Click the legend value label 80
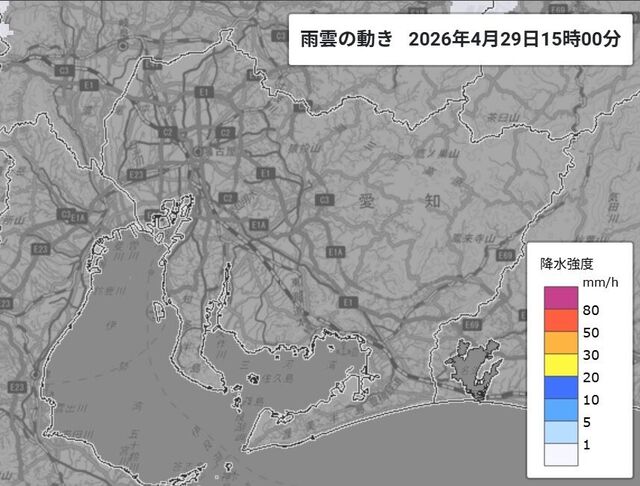The image size is (640, 486). (x=591, y=310)
